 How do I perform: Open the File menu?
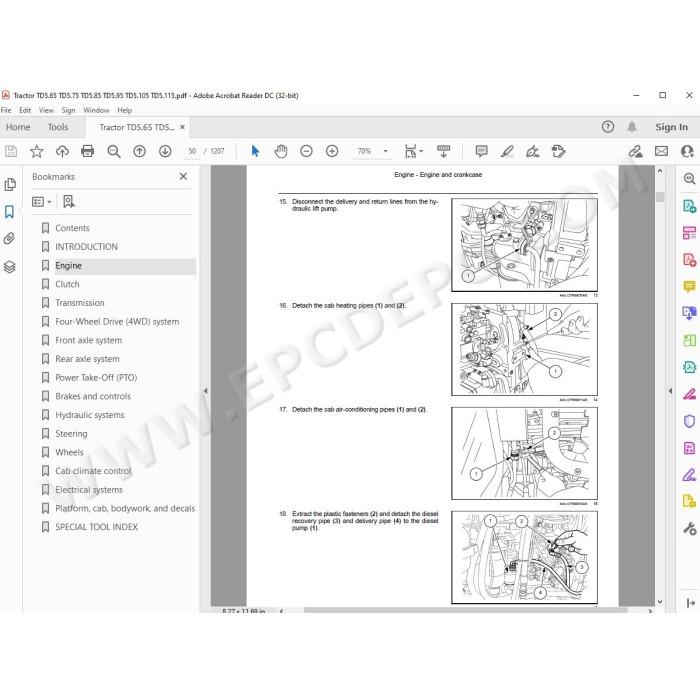(x=6, y=110)
